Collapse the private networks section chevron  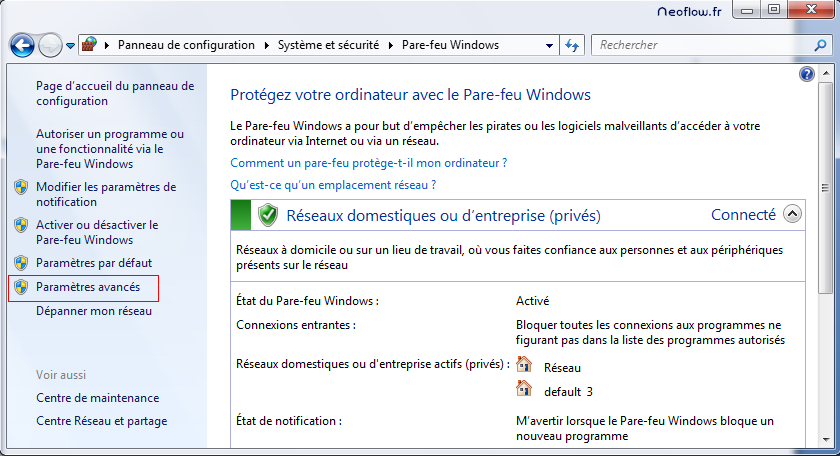[792, 214]
